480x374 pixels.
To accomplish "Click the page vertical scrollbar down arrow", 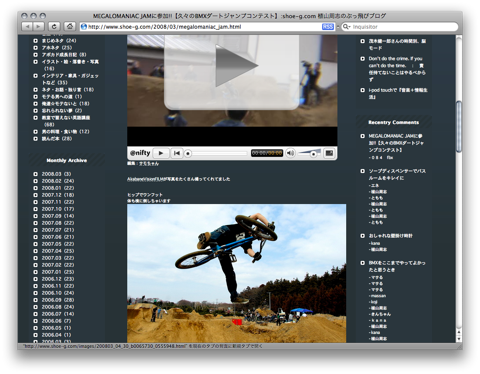I will [459, 339].
